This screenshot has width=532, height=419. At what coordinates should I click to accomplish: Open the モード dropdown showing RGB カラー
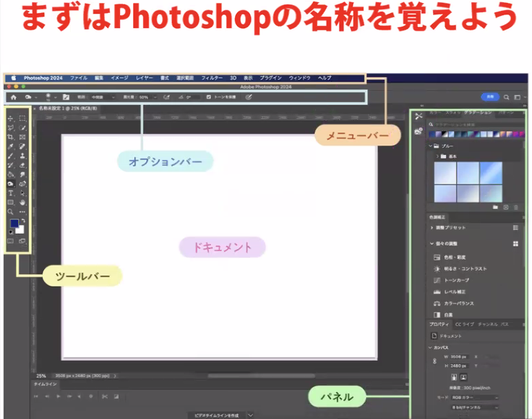[476, 397]
